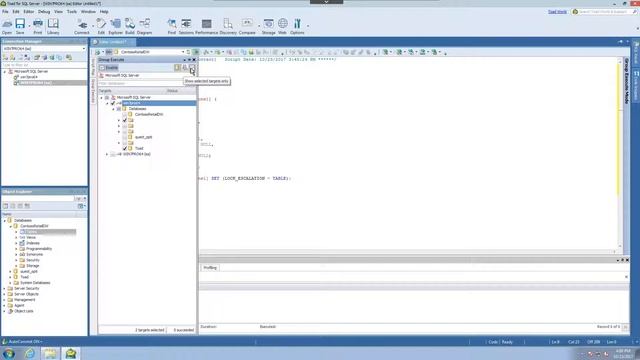Open connection dropdown in Connection Manager
The width and height of the screenshot is (640, 360).
[84, 49]
